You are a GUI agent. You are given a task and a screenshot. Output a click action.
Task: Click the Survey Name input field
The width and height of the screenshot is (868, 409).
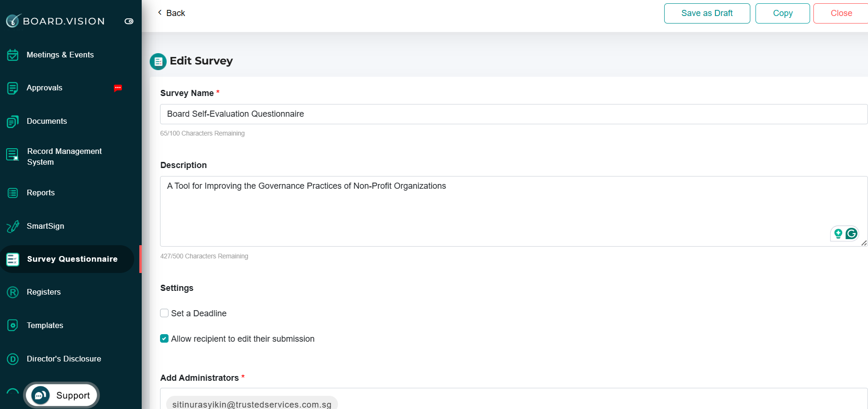pos(514,114)
